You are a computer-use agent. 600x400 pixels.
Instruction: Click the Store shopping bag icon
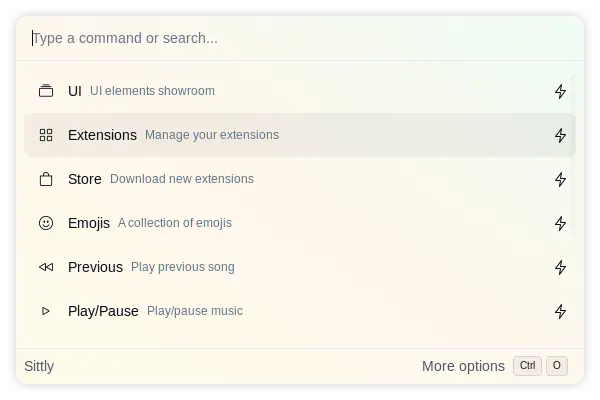(x=46, y=179)
